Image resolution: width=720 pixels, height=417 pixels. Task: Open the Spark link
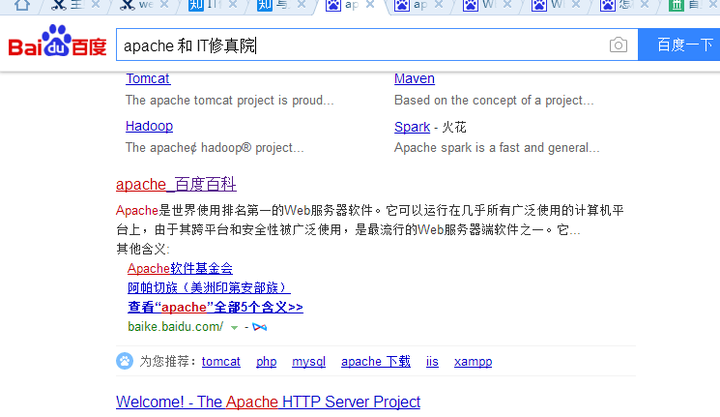point(412,127)
